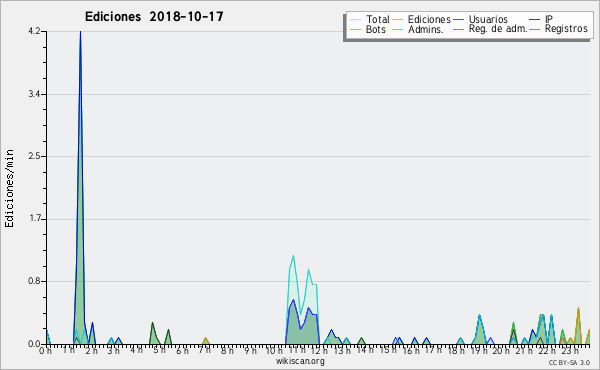The width and height of the screenshot is (600, 370).
Task: Click the magenta Reg. de adm. line swatch
Action: 458,29
